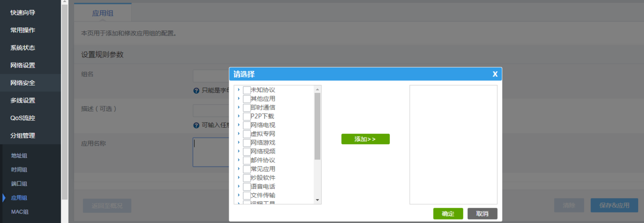644x223 pixels.
Task: Click the application list scroll-down arrow
Action: tap(317, 200)
